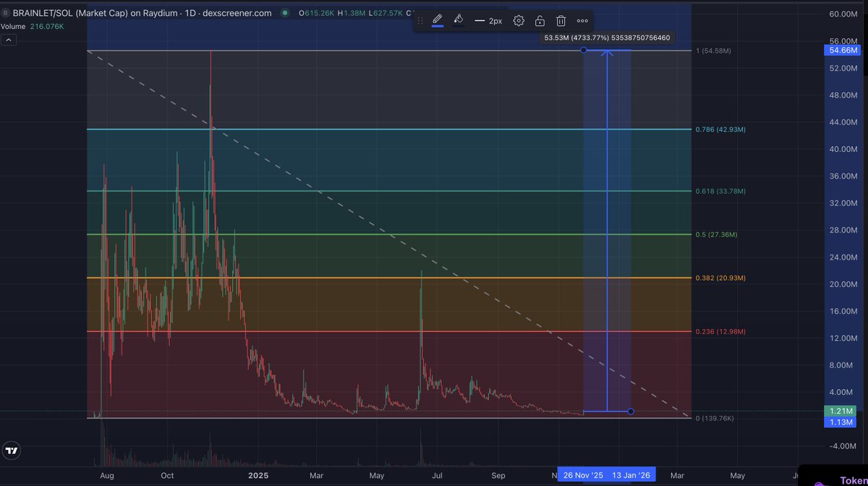Pick the line color pencil tool
This screenshot has width=868, height=486.
click(x=438, y=20)
